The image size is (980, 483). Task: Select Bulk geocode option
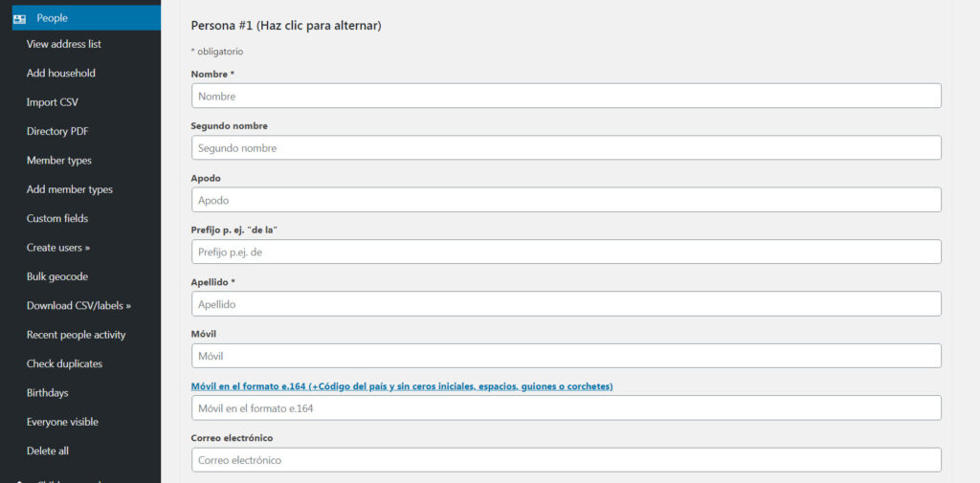pyautogui.click(x=57, y=276)
